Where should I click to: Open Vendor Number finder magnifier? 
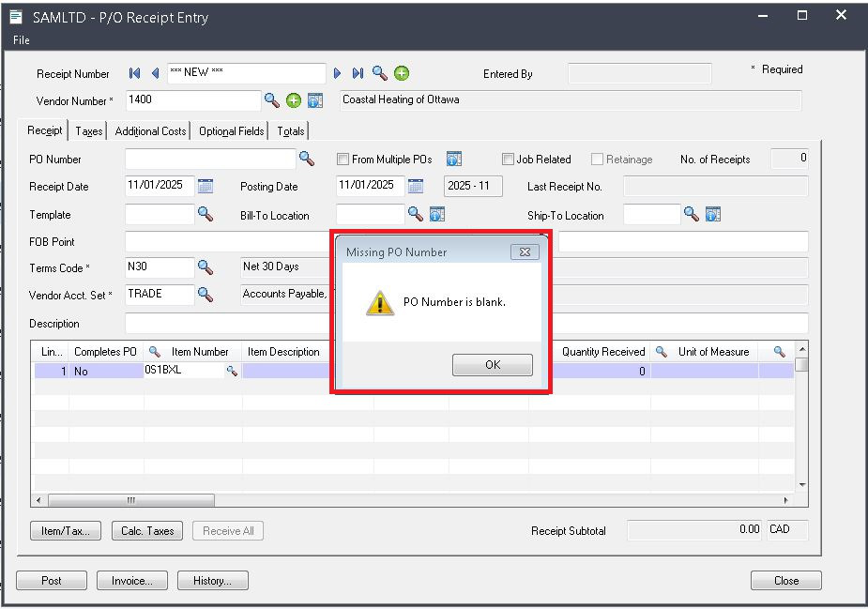coord(271,100)
